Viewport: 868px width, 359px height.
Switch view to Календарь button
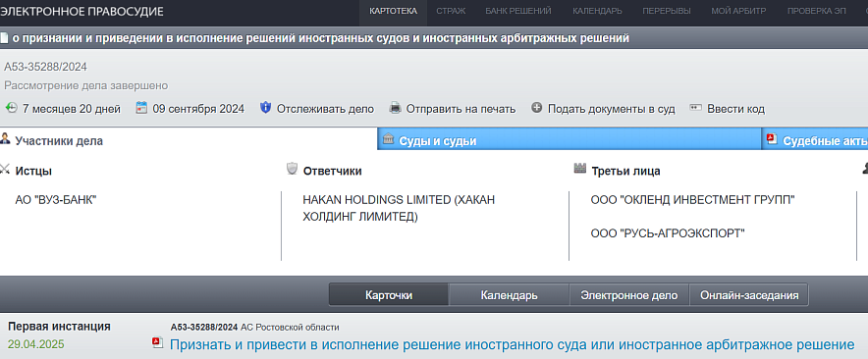tap(509, 295)
